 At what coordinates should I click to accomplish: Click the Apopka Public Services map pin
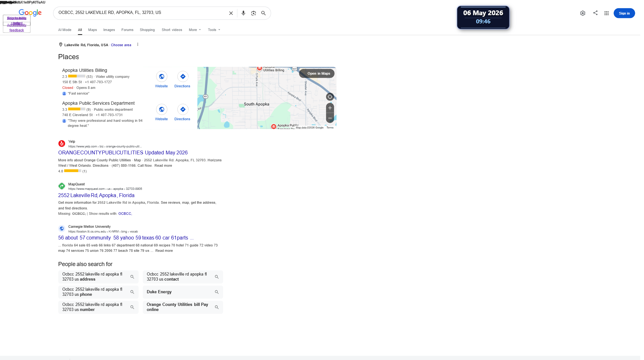(274, 127)
